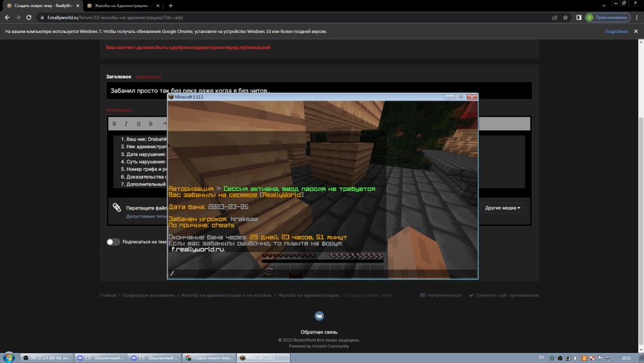The height and width of the screenshot is (363, 644).
Task: Click the 'По причине: cheats' chat line
Action: click(x=201, y=225)
